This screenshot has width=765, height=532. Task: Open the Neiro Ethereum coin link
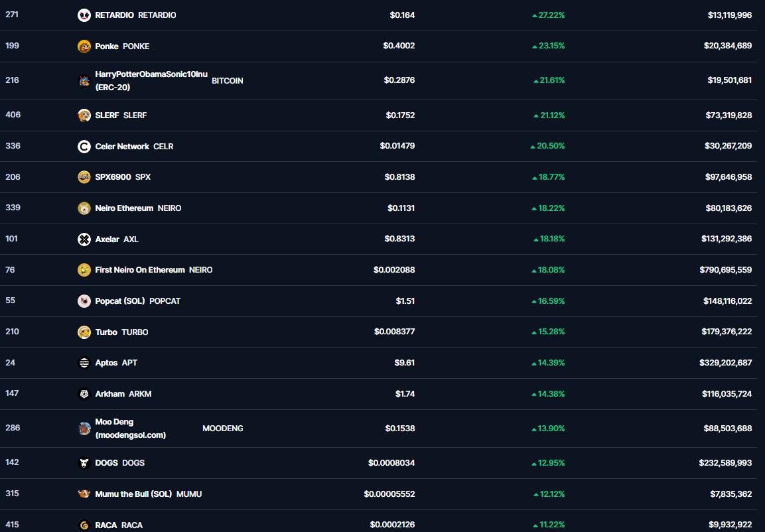pos(124,208)
